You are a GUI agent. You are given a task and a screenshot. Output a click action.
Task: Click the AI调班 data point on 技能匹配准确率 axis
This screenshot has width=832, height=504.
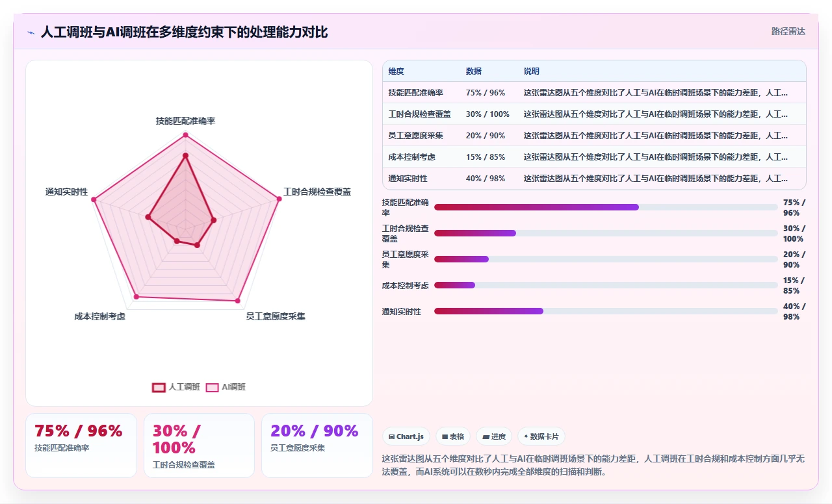[x=185, y=135]
